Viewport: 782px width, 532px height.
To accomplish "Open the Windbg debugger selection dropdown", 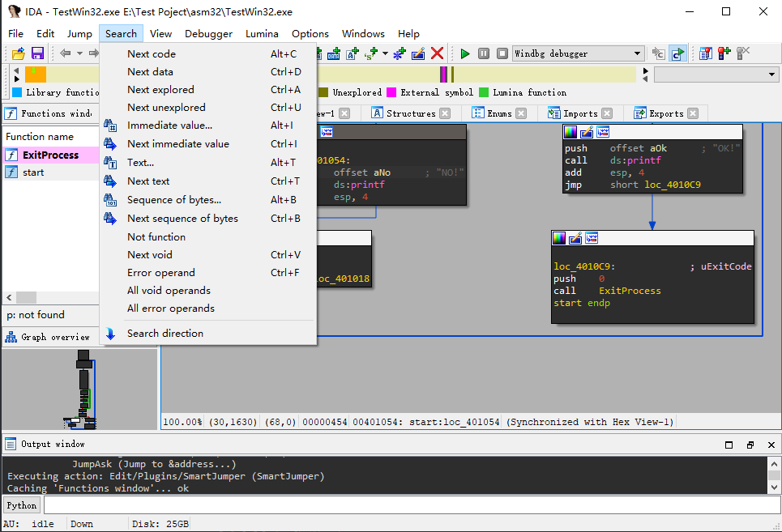I will (x=579, y=53).
